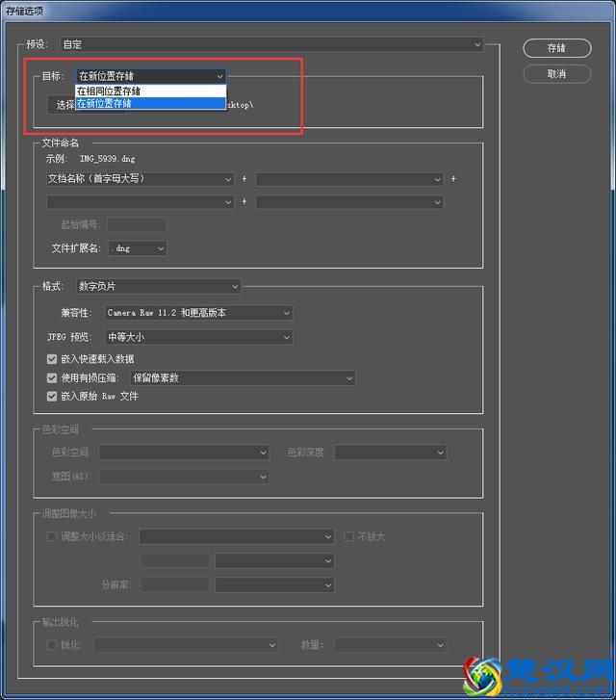616x700 pixels.
Task: Click the 取消 button
Action: [556, 74]
